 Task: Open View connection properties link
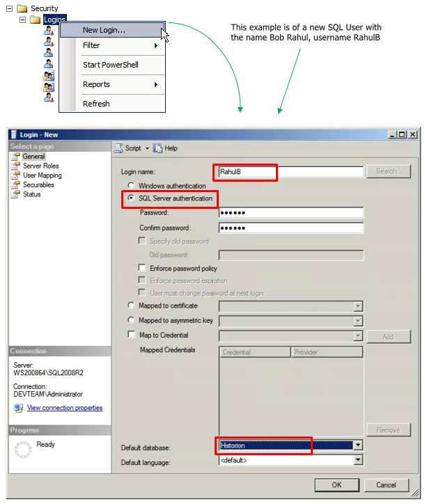click(x=65, y=408)
